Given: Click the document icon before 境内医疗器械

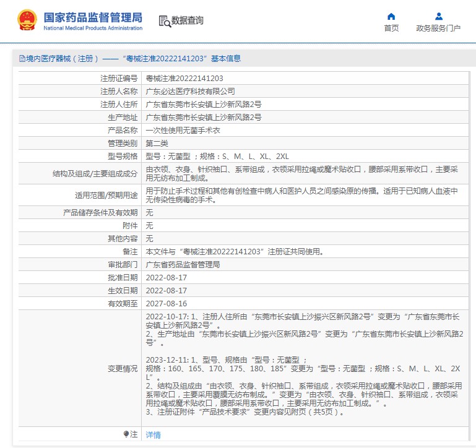Looking at the screenshot, I should (22, 59).
